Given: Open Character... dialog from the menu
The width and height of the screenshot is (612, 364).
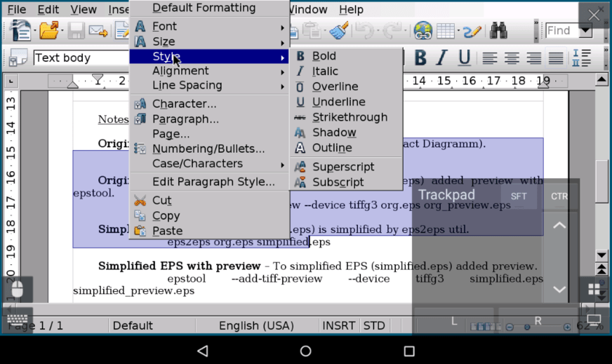Looking at the screenshot, I should pyautogui.click(x=209, y=104).
